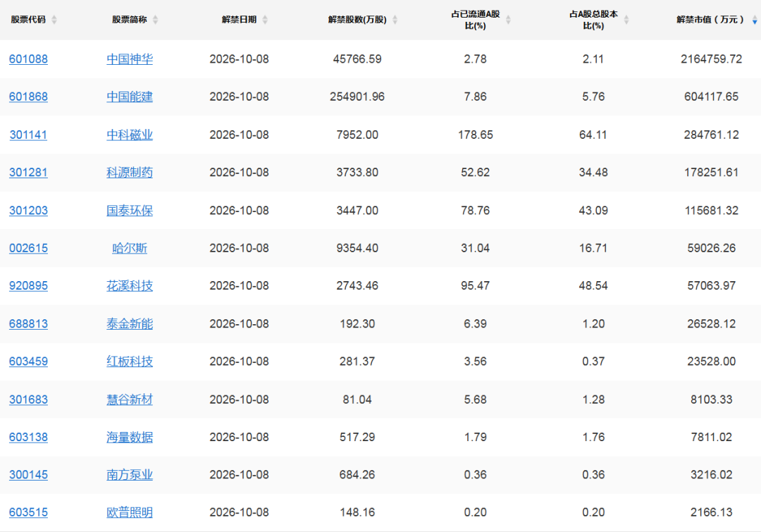Click stock code 603515
The image size is (761, 532).
(29, 512)
